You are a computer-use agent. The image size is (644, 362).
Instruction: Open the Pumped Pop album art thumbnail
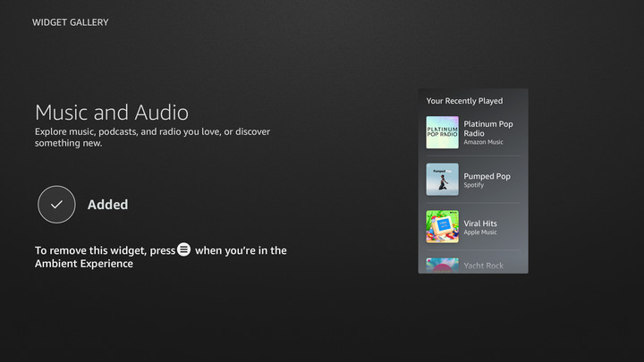click(x=443, y=180)
